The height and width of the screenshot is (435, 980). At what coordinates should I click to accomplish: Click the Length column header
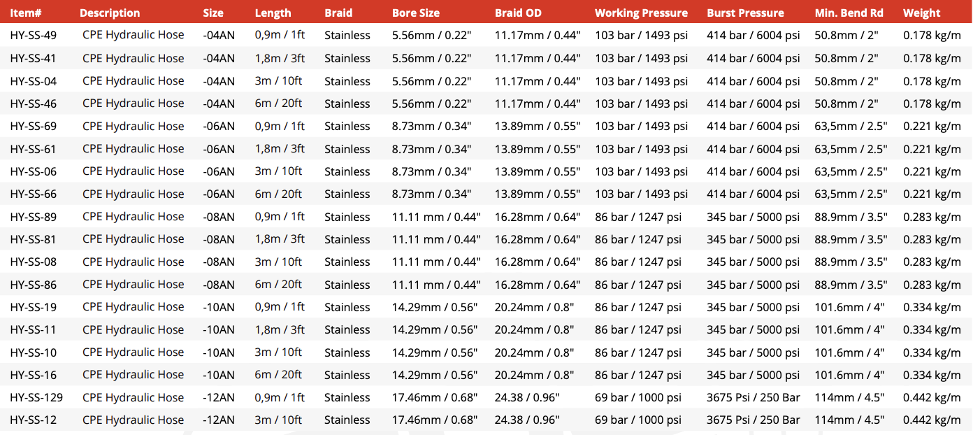click(273, 13)
